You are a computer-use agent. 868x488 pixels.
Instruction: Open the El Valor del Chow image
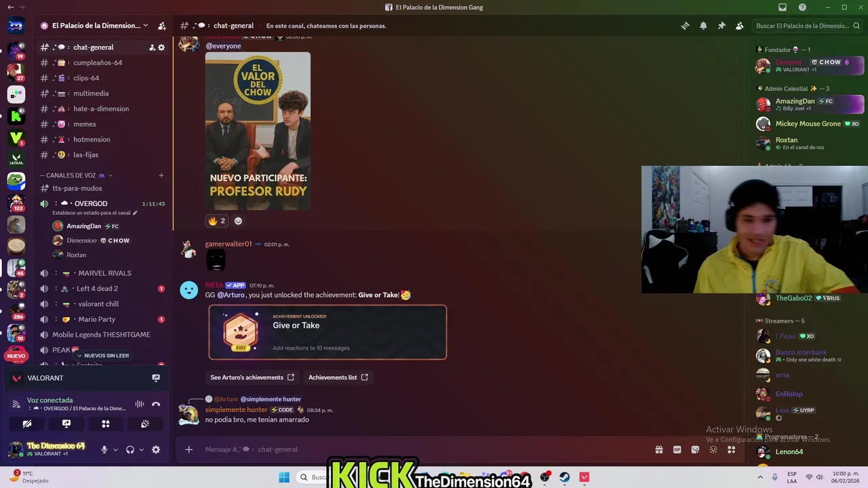click(258, 131)
